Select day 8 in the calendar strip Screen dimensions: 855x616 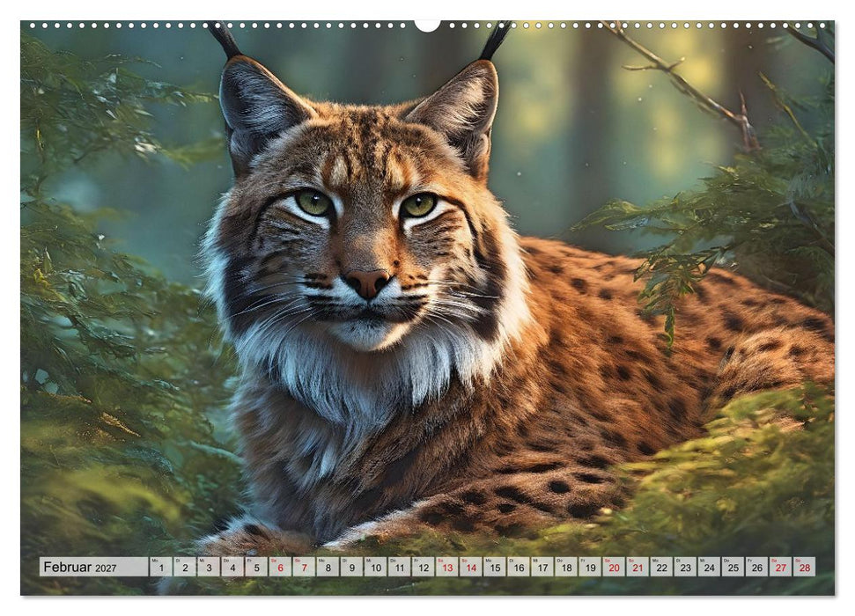click(328, 567)
